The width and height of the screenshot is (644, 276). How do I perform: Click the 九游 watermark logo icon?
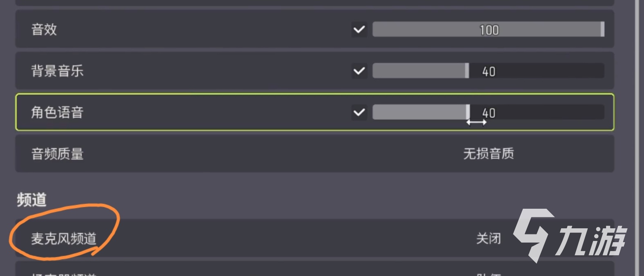tap(534, 235)
